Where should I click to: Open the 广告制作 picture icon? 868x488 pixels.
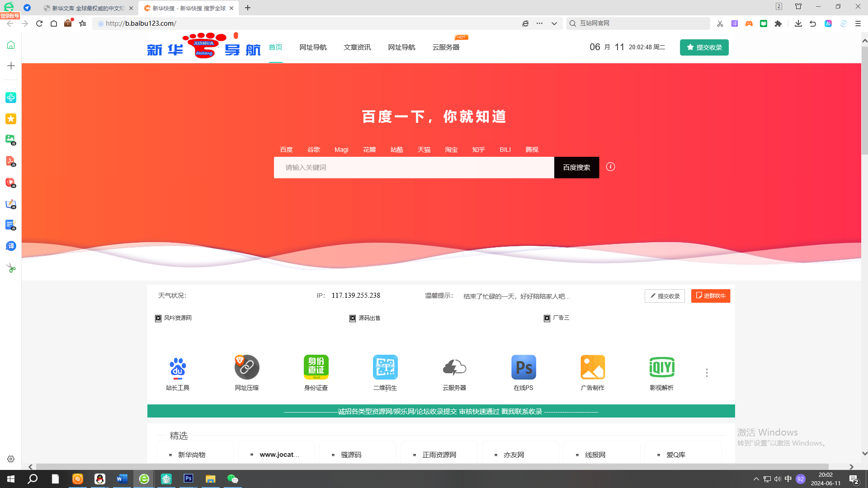point(593,367)
